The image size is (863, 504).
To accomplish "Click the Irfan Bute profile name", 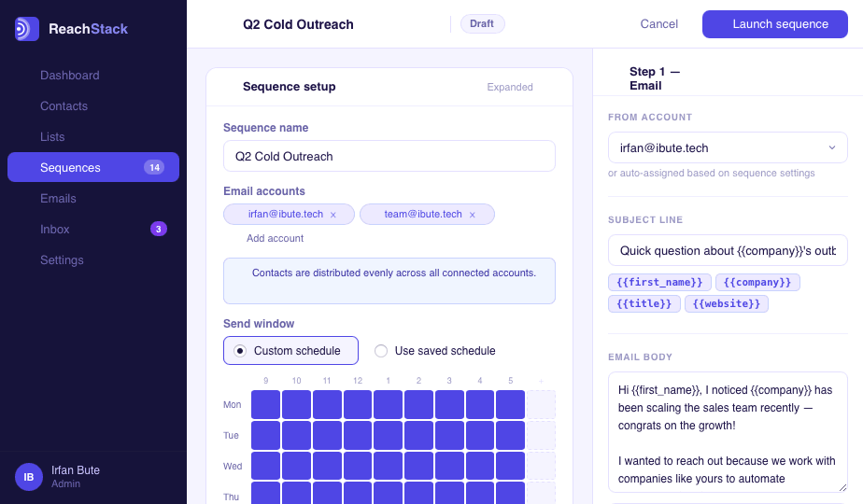I will click(x=76, y=470).
